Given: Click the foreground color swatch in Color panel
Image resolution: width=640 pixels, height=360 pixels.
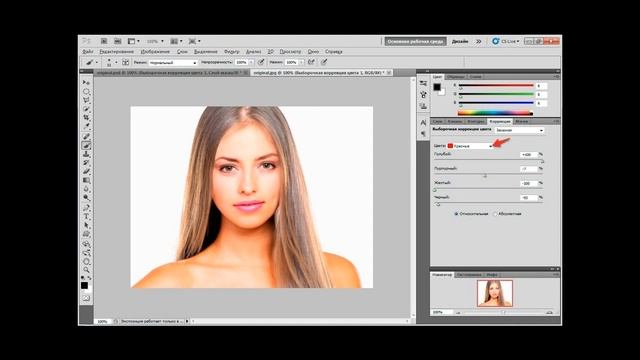Looking at the screenshot, I should [x=437, y=87].
